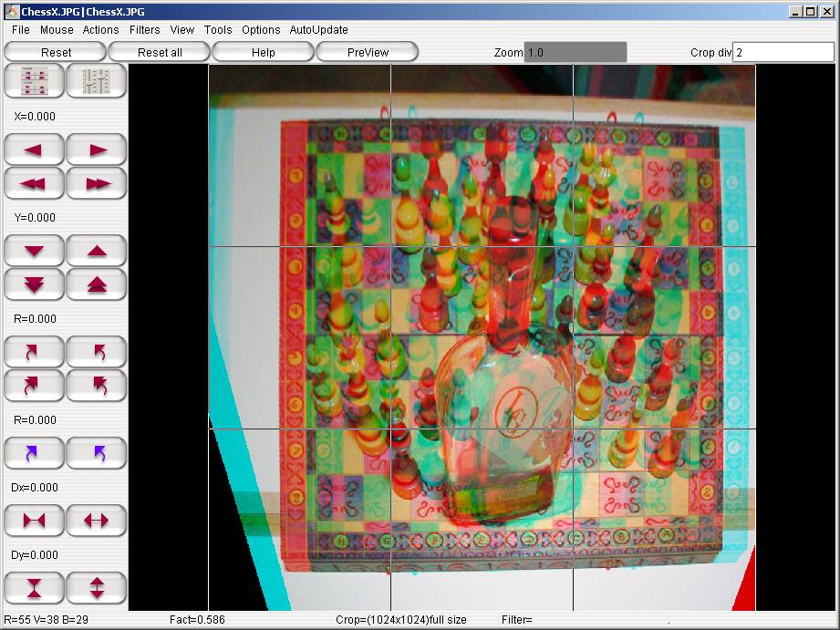Rotate counterclockwise with the large red arrow button
This screenshot has height=630, width=840.
(x=97, y=386)
